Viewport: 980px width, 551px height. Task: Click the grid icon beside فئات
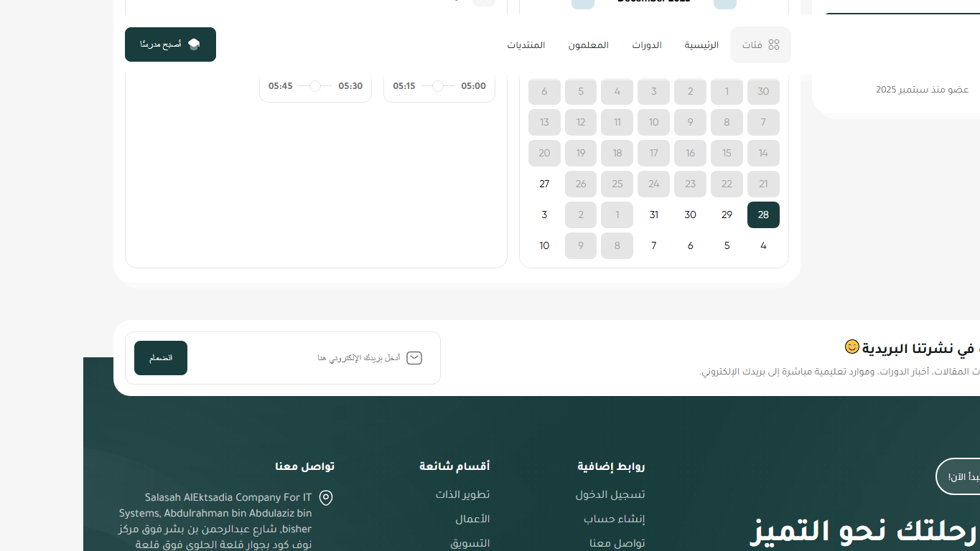[773, 44]
